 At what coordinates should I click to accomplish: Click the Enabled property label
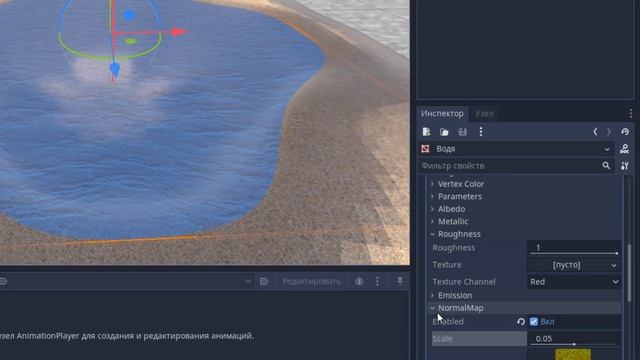click(x=448, y=322)
